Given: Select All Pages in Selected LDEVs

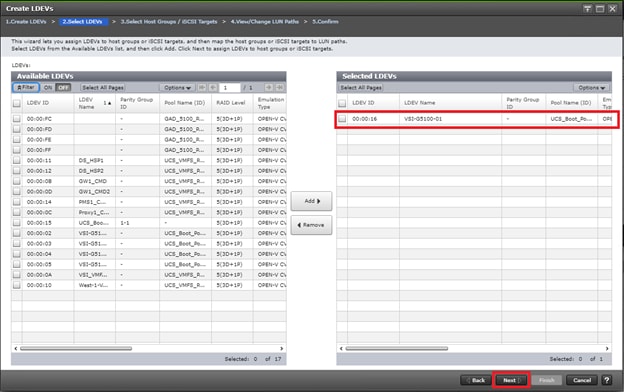Looking at the screenshot, I should coord(361,87).
